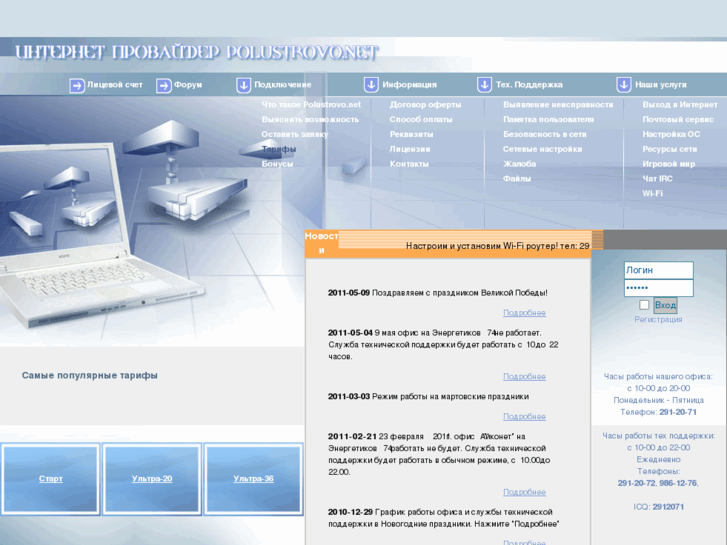
Task: Open Выход в Интернет link
Action: [680, 105]
